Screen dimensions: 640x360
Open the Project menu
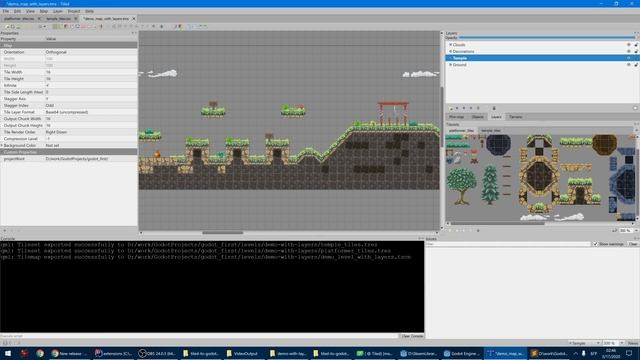[x=74, y=11]
